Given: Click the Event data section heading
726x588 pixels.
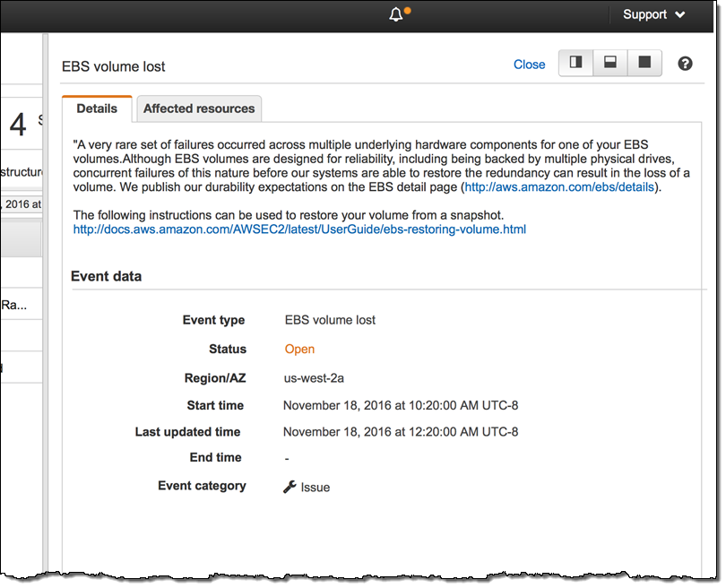Looking at the screenshot, I should tap(106, 277).
